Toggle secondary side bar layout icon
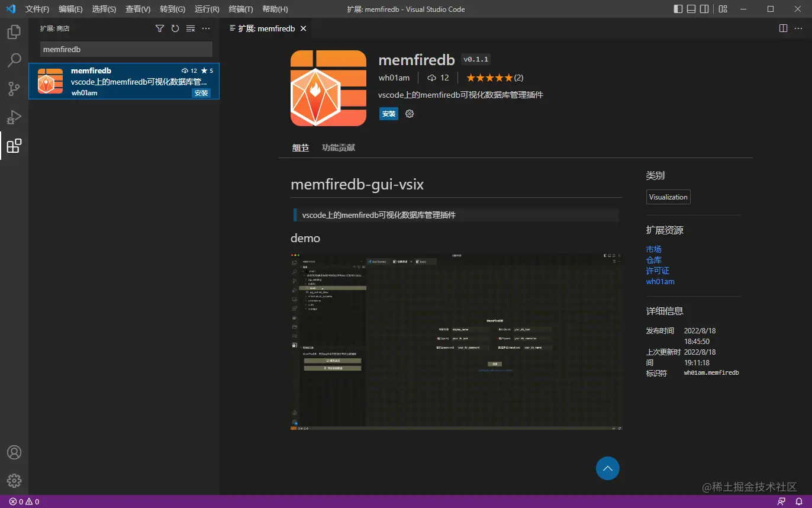Viewport: 812px width, 508px height. 704,9
